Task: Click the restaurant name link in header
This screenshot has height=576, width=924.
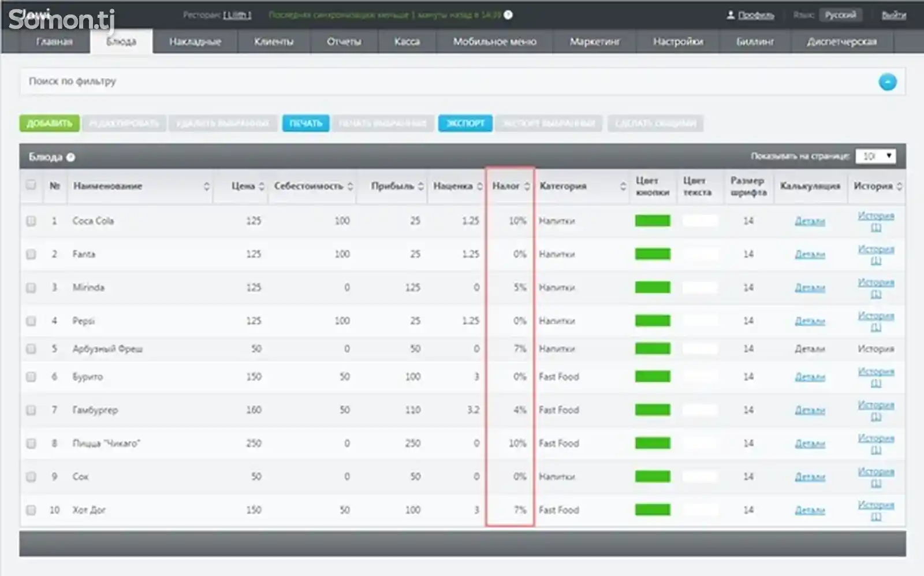Action: point(237,15)
